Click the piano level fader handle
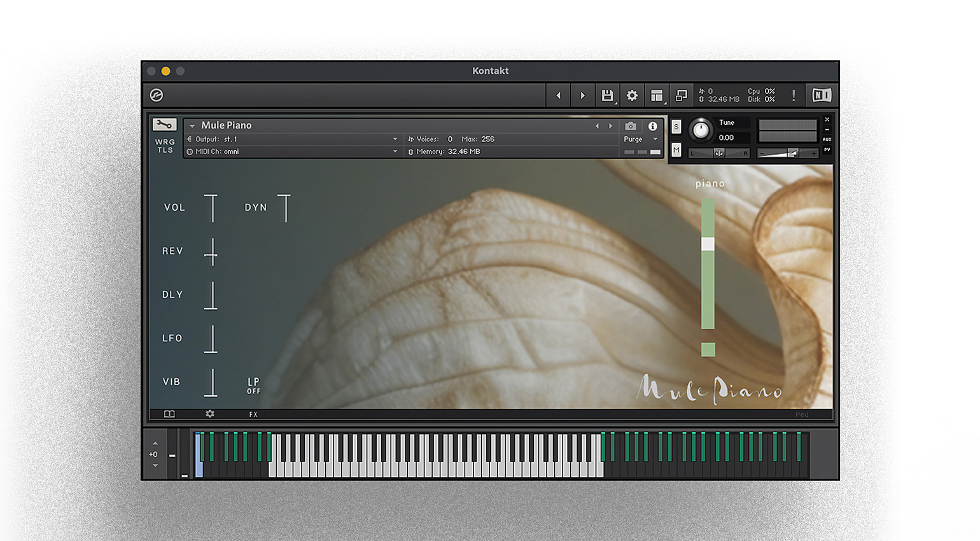980x541 pixels. pos(708,244)
